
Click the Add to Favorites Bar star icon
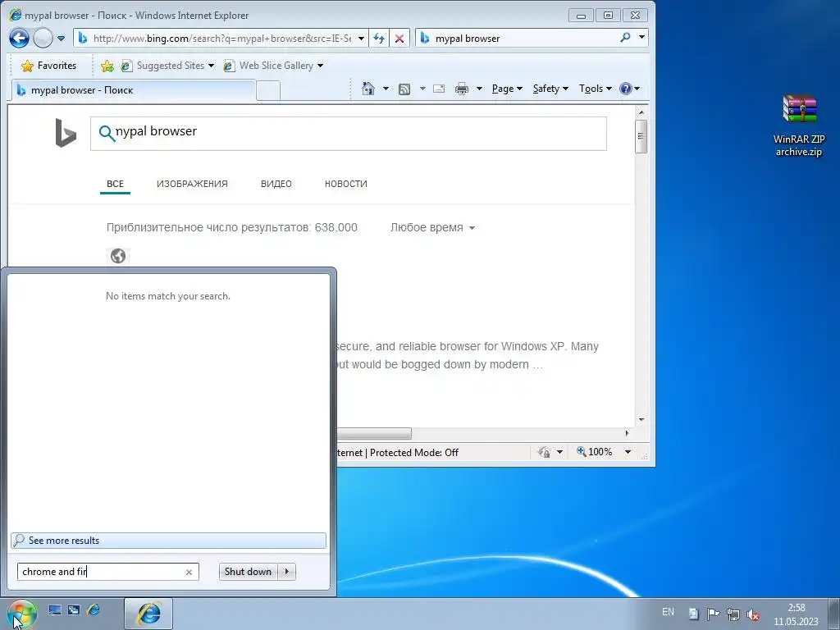click(x=107, y=66)
